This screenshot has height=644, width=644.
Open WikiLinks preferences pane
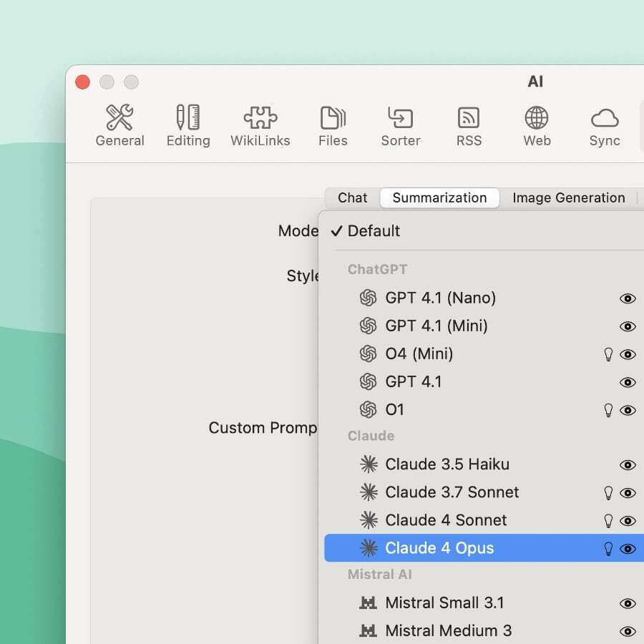point(260,126)
